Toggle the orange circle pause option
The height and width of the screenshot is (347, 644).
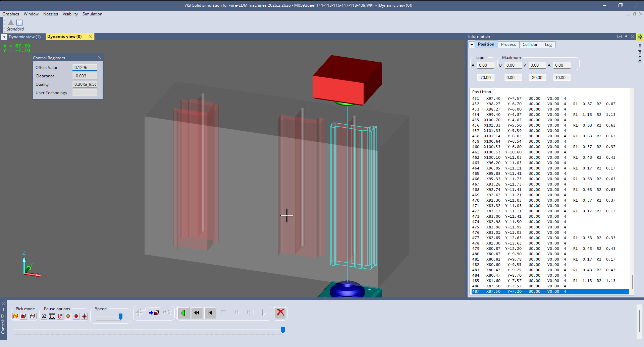[x=68, y=316]
